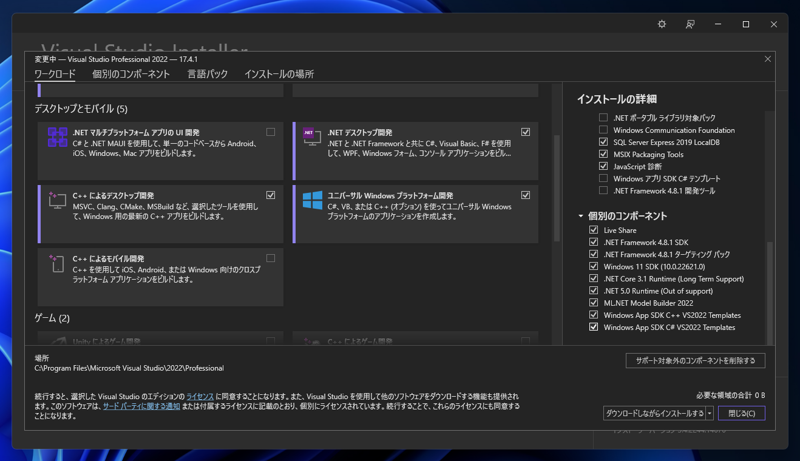Close the 変更中 dialog with the X icon

(767, 59)
